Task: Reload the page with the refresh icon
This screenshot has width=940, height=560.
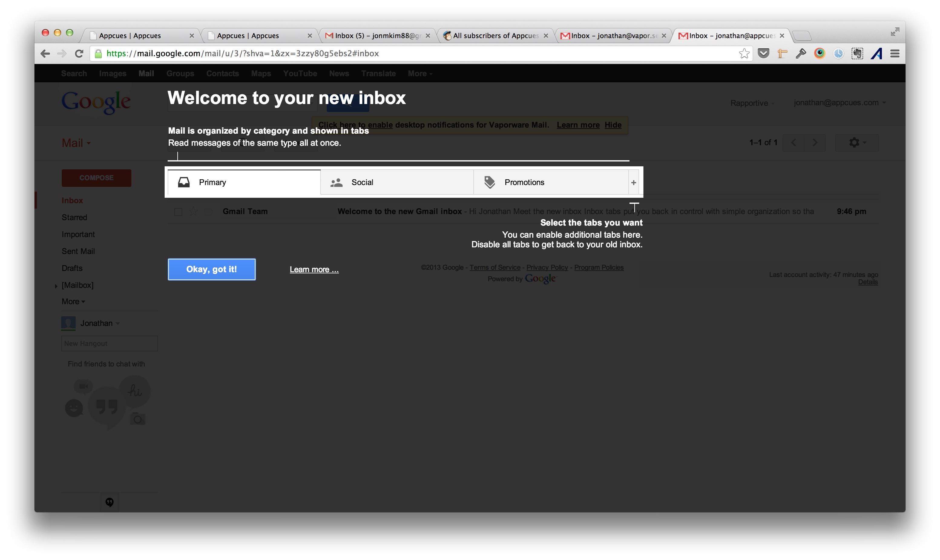Action: click(79, 54)
